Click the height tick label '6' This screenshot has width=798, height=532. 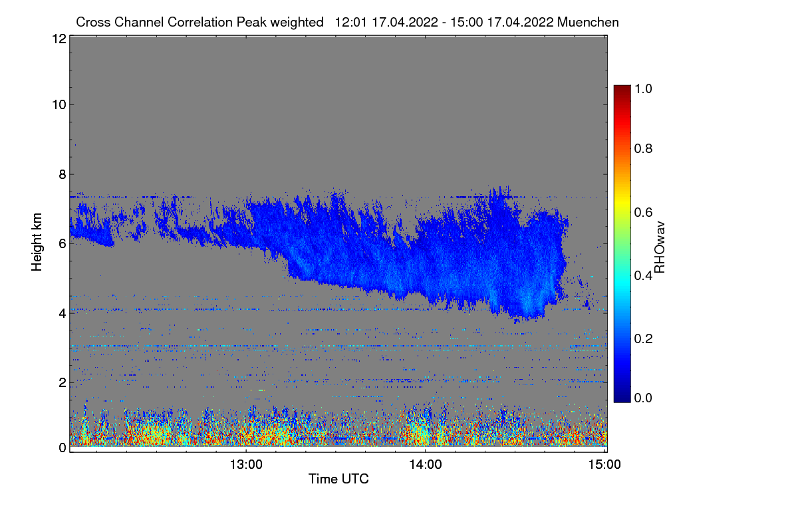tap(62, 243)
